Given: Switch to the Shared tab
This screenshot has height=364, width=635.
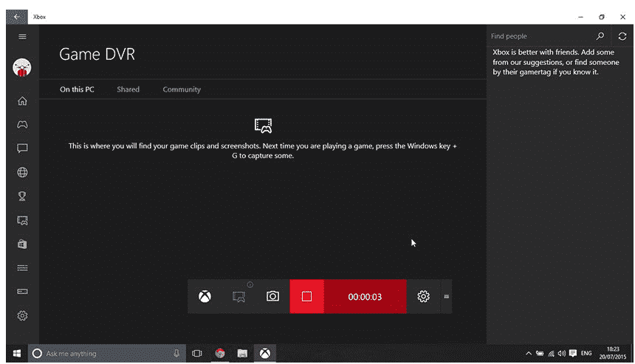Looking at the screenshot, I should click(128, 89).
